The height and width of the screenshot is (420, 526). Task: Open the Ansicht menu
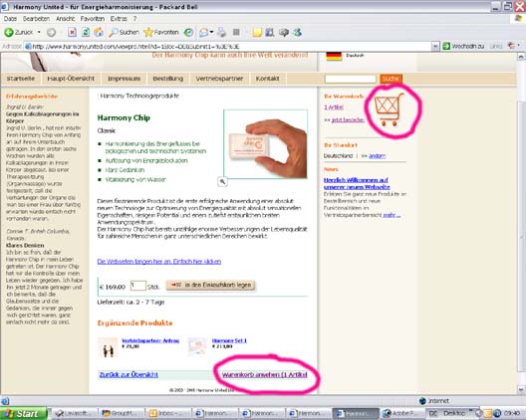tap(65, 19)
